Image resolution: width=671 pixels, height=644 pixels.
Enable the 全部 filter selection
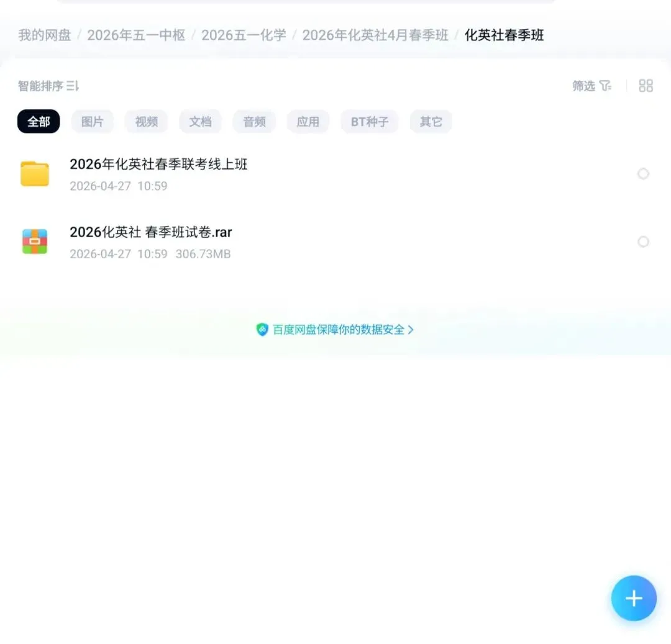(38, 122)
